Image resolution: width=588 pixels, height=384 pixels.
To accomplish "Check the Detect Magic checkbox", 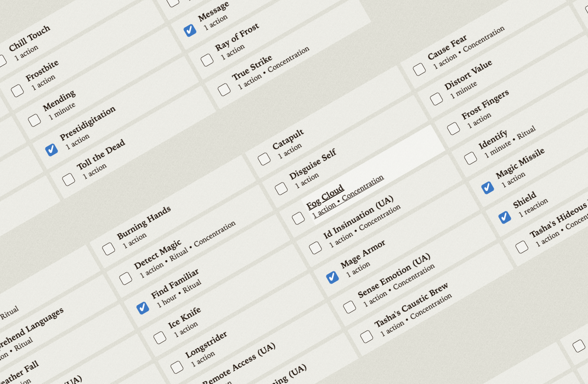I will [x=125, y=278].
